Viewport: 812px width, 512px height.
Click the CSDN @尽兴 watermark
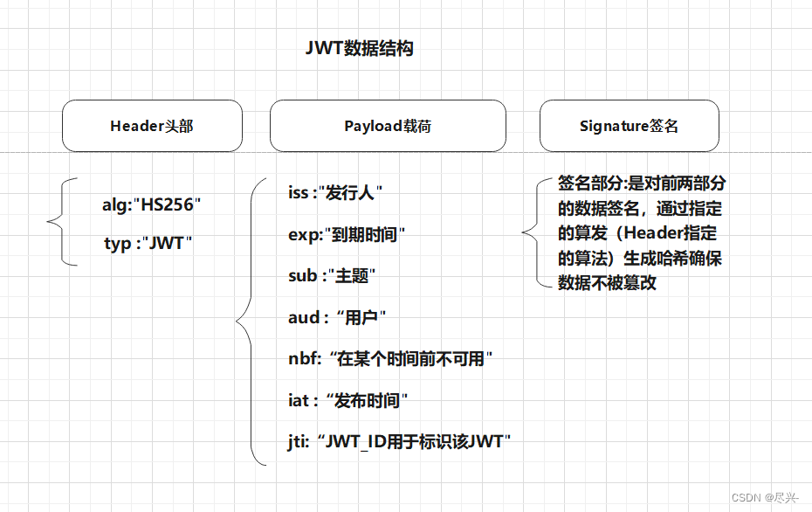tap(767, 496)
